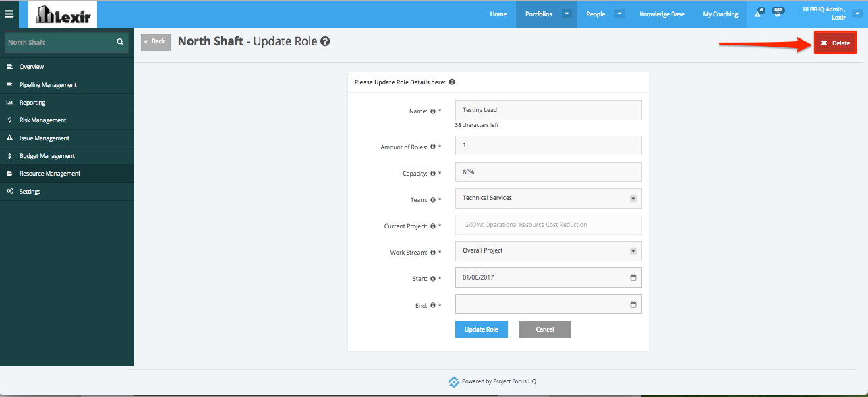
Task: Click the Back button
Action: (156, 42)
